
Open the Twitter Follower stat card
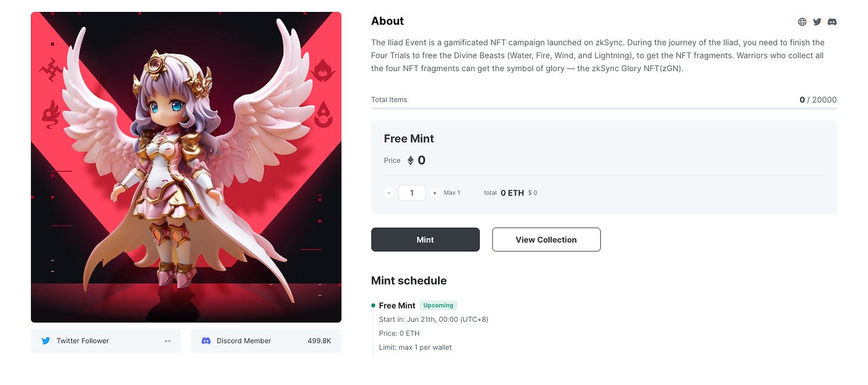click(x=106, y=341)
